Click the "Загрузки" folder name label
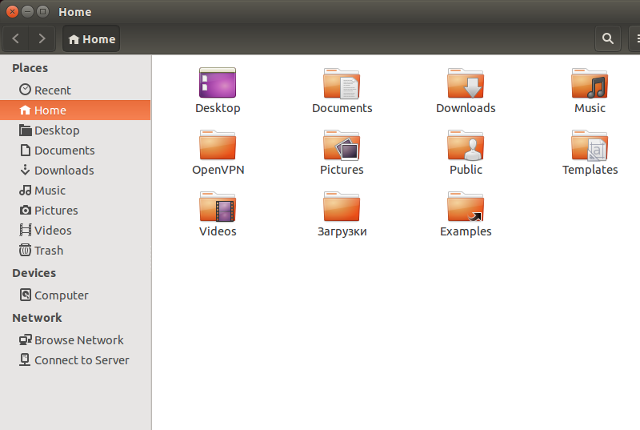 click(x=342, y=231)
